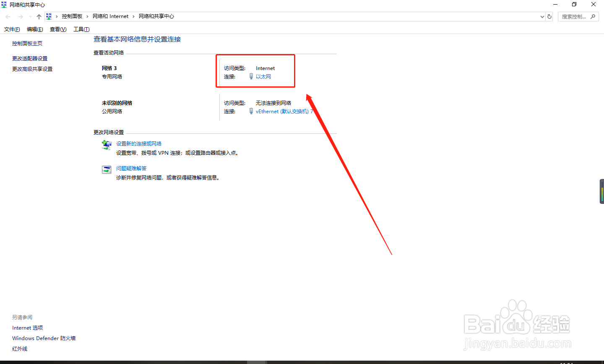Expand the address bar history dropdown

(542, 17)
